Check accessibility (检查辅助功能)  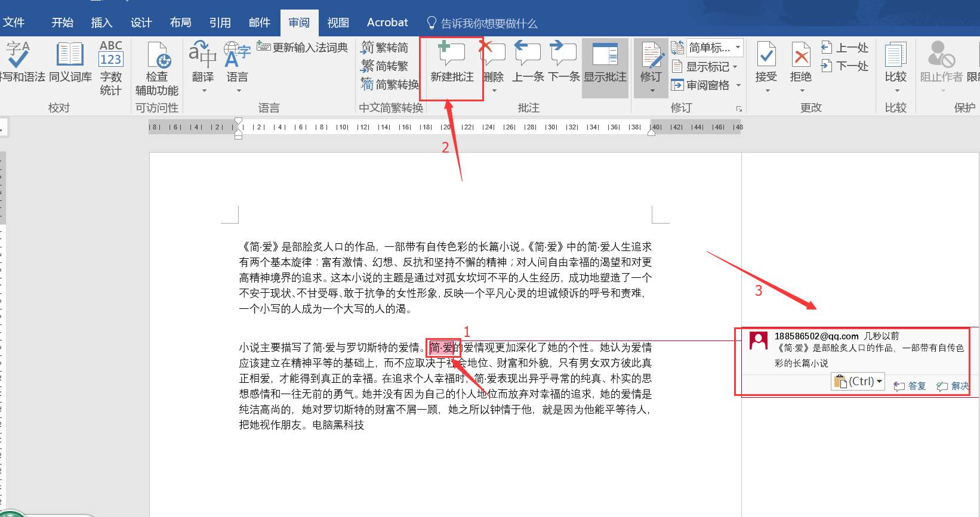[x=157, y=68]
